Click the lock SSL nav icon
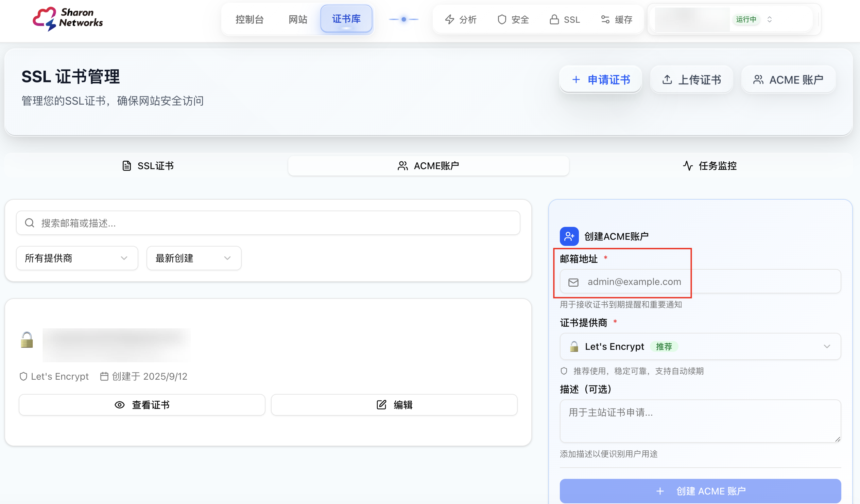This screenshot has width=860, height=504. [x=554, y=19]
